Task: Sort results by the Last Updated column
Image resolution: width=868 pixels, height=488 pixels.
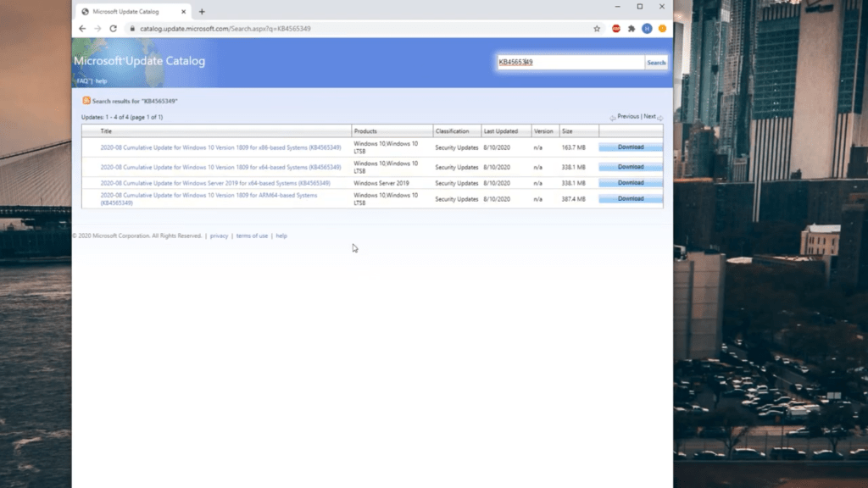Action: coord(500,131)
